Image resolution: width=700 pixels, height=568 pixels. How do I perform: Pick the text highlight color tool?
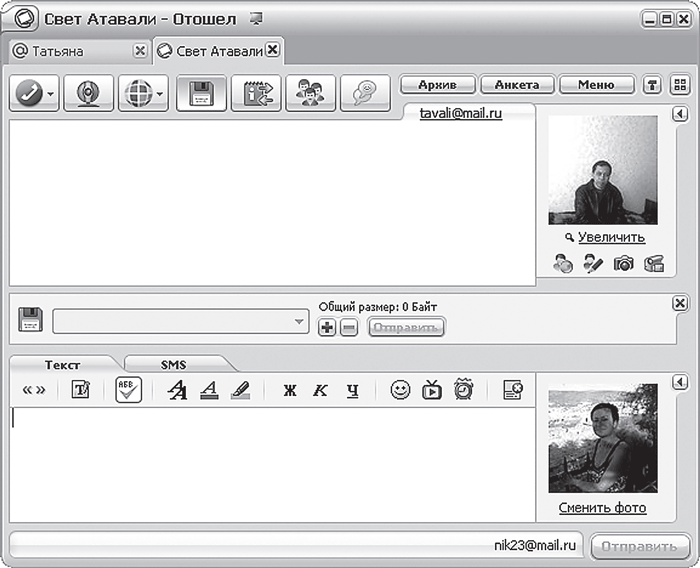[241, 391]
